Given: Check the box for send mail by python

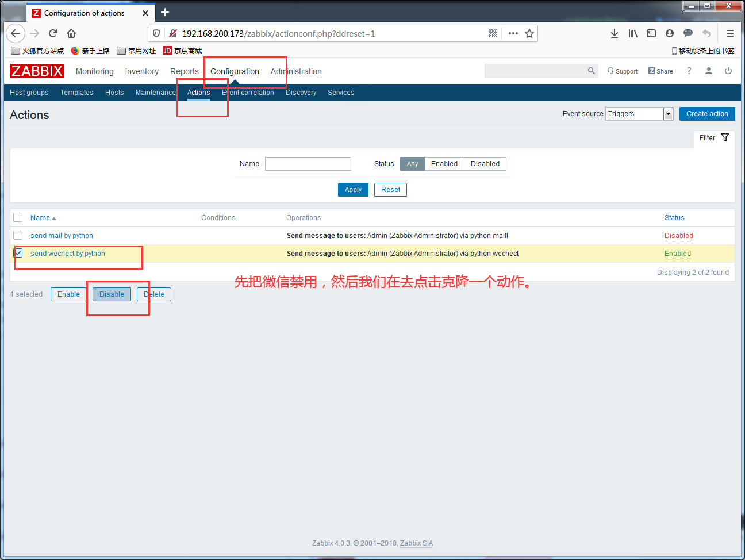Looking at the screenshot, I should click(18, 235).
